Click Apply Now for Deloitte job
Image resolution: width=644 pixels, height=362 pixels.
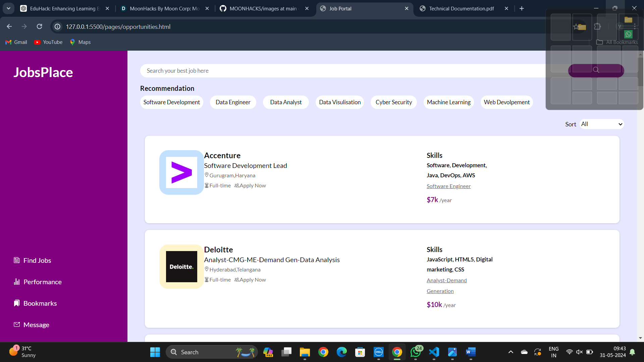[252, 280]
